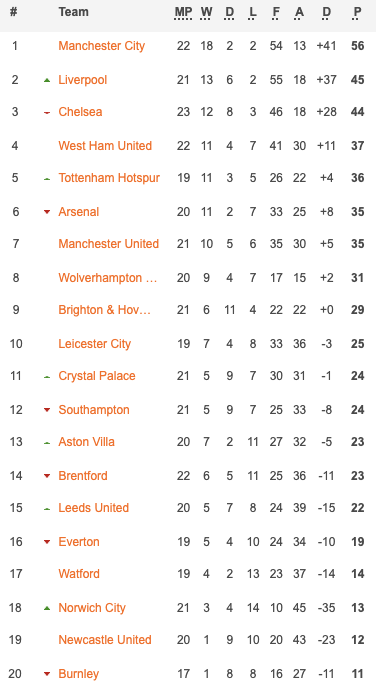
Task: Open the Watford team link
Action: pos(79,574)
